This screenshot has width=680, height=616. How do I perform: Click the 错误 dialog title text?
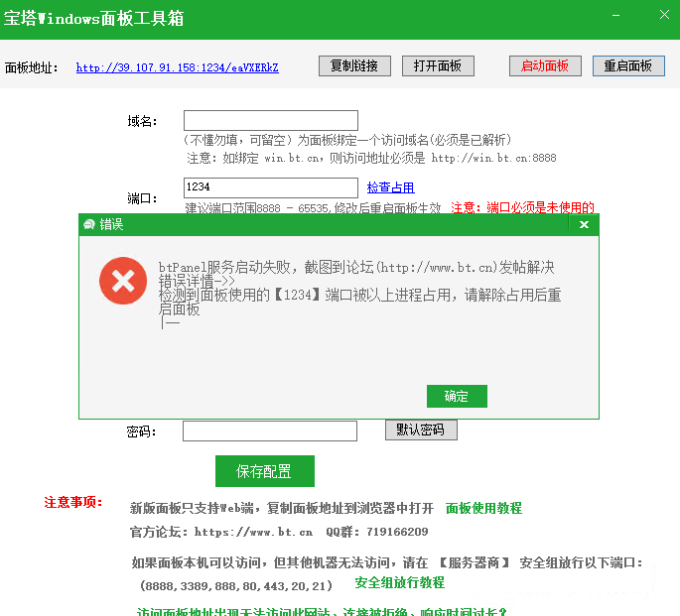111,224
